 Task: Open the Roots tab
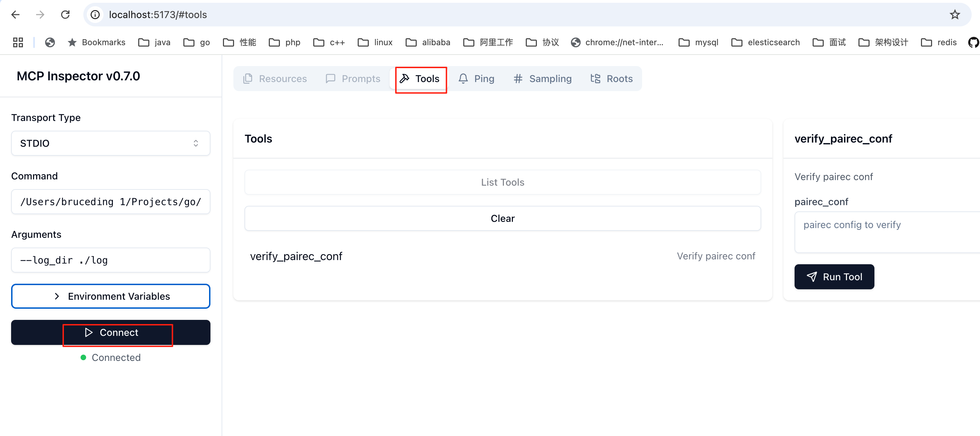coord(611,79)
